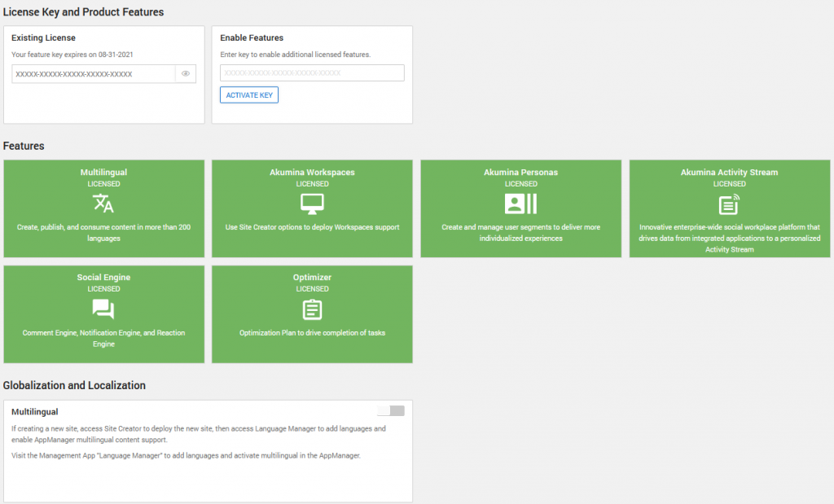Viewport: 834px width, 504px height.
Task: Select the Optimizer tile title
Action: click(312, 278)
